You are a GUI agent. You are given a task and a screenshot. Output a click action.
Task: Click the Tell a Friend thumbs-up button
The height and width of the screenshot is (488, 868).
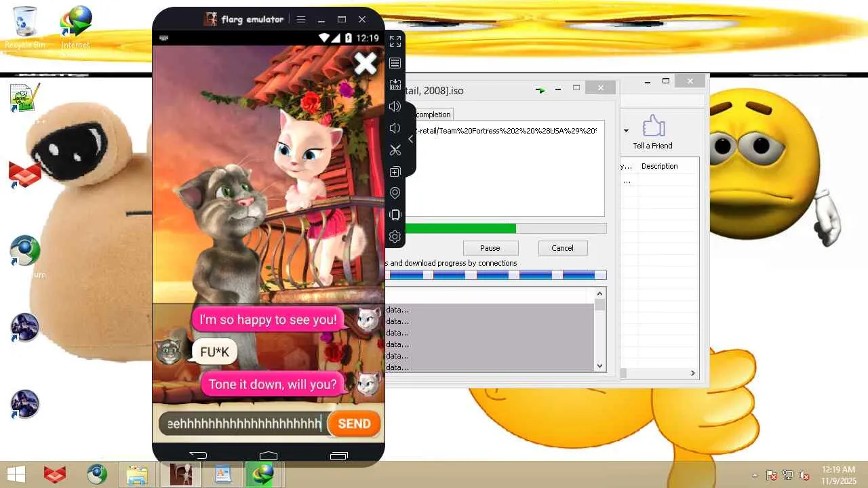click(x=652, y=131)
